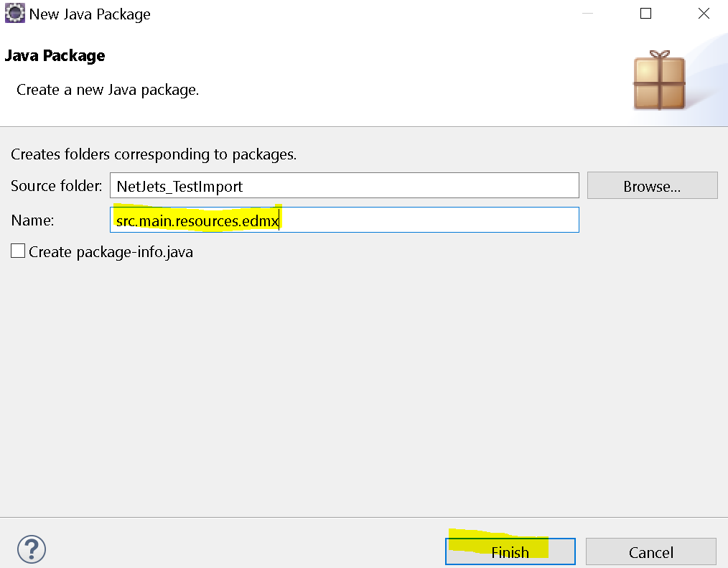Click the 'New Java Package' window title

(x=90, y=14)
